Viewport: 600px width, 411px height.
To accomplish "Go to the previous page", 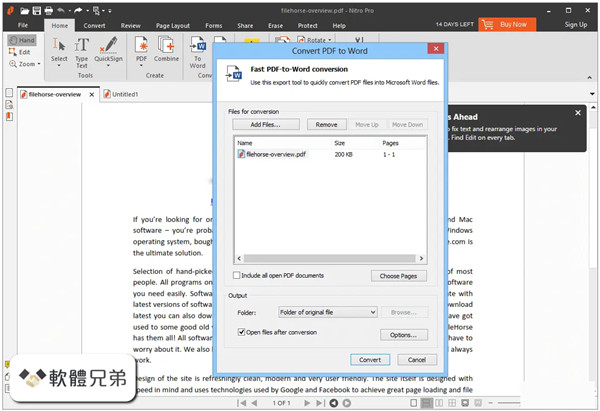I will point(254,403).
